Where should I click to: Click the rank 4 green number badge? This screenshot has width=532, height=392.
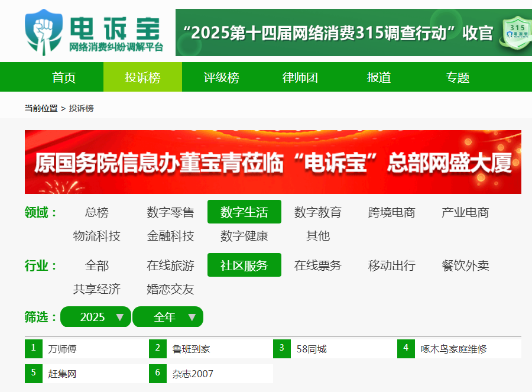click(x=406, y=349)
